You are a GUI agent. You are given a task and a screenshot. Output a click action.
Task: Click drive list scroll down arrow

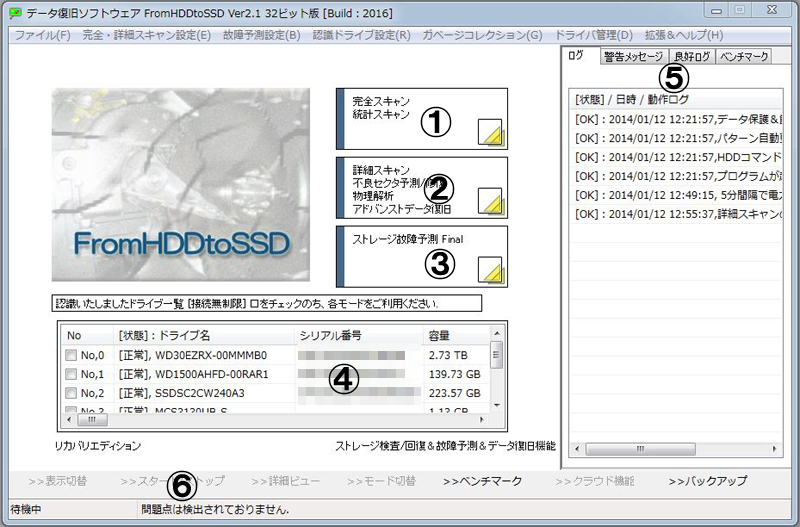[496, 406]
